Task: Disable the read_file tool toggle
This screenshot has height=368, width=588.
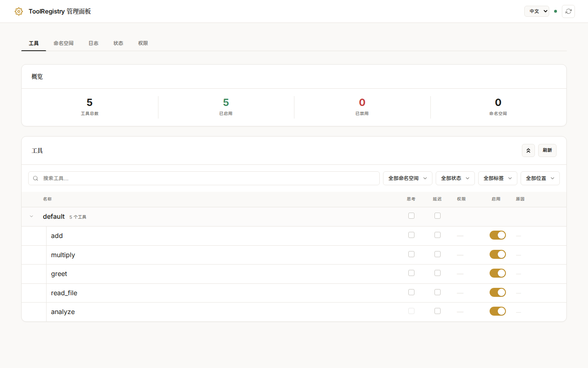Action: coord(498,292)
